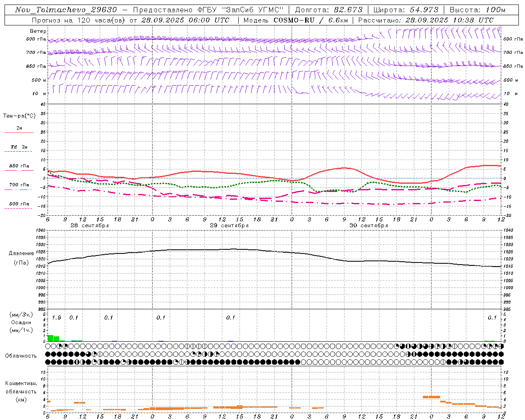The width and height of the screenshot is (525, 420).
Task: Click the 'Конвективн.' convective cloud label
Action: click(21, 383)
